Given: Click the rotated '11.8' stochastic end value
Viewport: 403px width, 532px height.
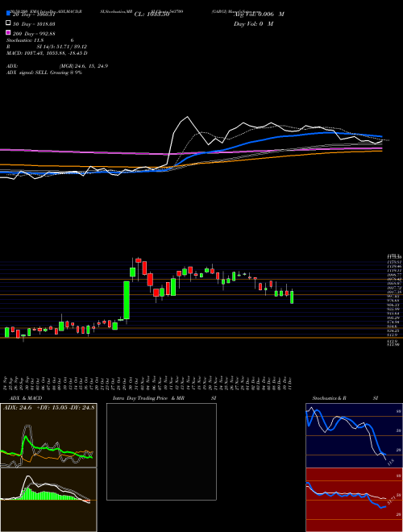Looking at the screenshot, I should click(390, 462).
